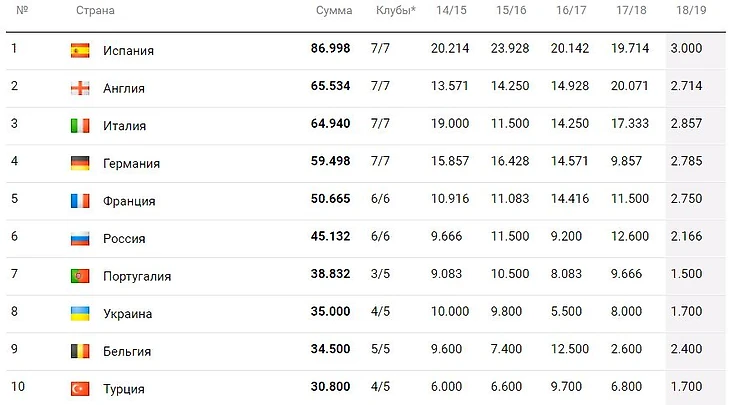Click the Turkey flag icon

(80, 388)
